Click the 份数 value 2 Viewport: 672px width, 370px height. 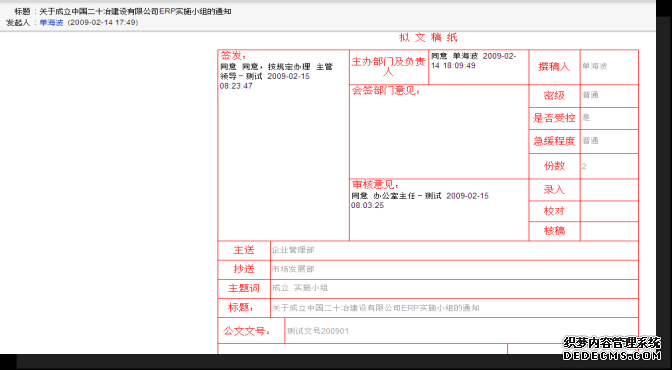pyautogui.click(x=584, y=166)
